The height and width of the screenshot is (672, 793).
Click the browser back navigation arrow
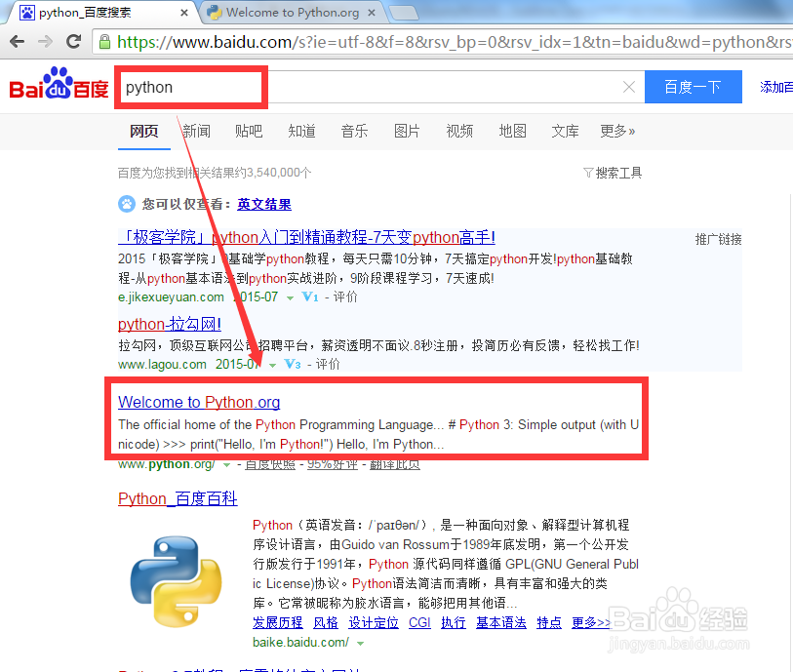click(x=18, y=42)
